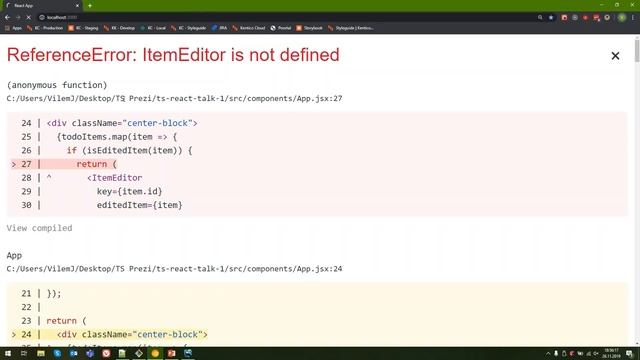The width and height of the screenshot is (640, 360).
Task: Open PowerPoint from the taskbar
Action: 171,353
